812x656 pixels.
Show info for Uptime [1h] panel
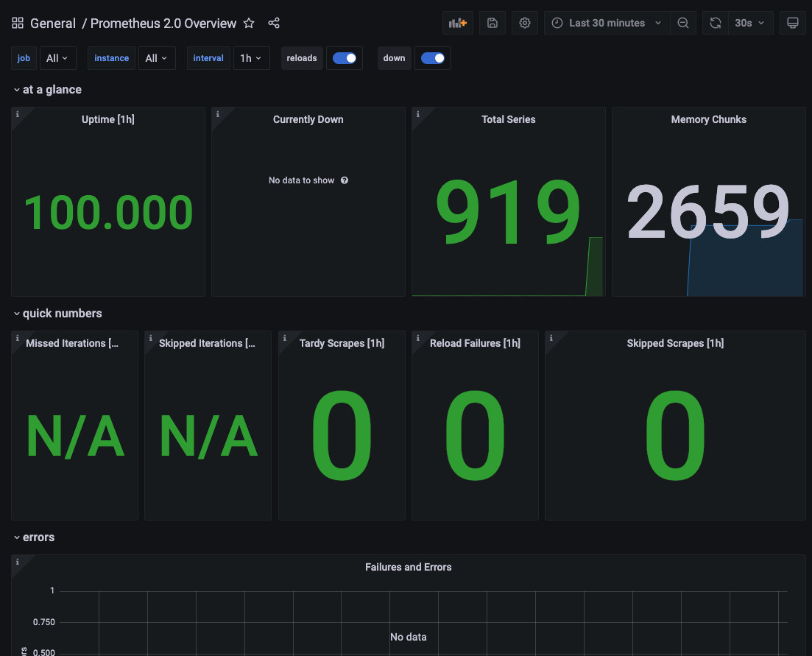[x=17, y=114]
